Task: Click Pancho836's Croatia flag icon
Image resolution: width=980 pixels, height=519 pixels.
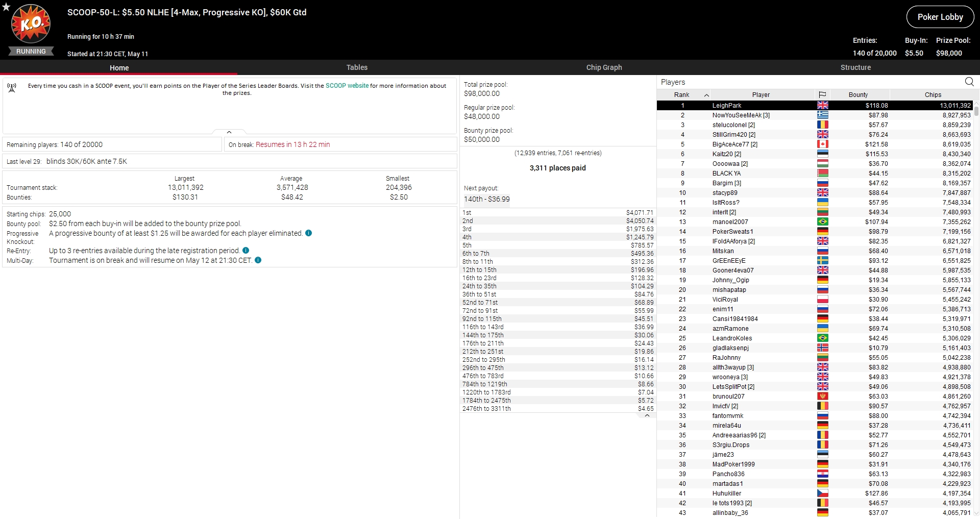Action: tap(822, 474)
